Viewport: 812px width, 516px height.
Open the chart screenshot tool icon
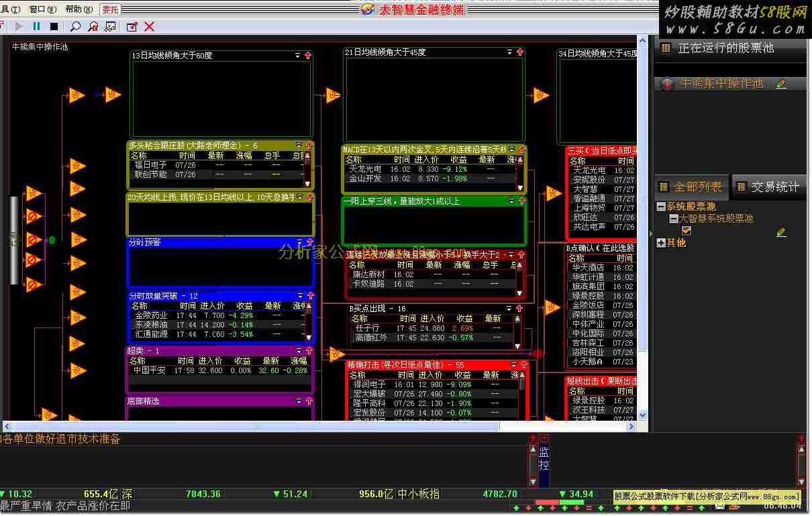[x=110, y=26]
